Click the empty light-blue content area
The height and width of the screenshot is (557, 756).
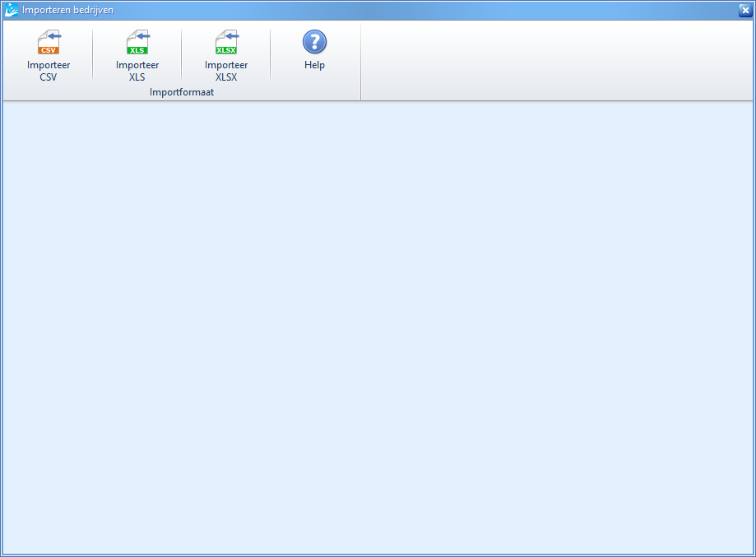(378, 329)
